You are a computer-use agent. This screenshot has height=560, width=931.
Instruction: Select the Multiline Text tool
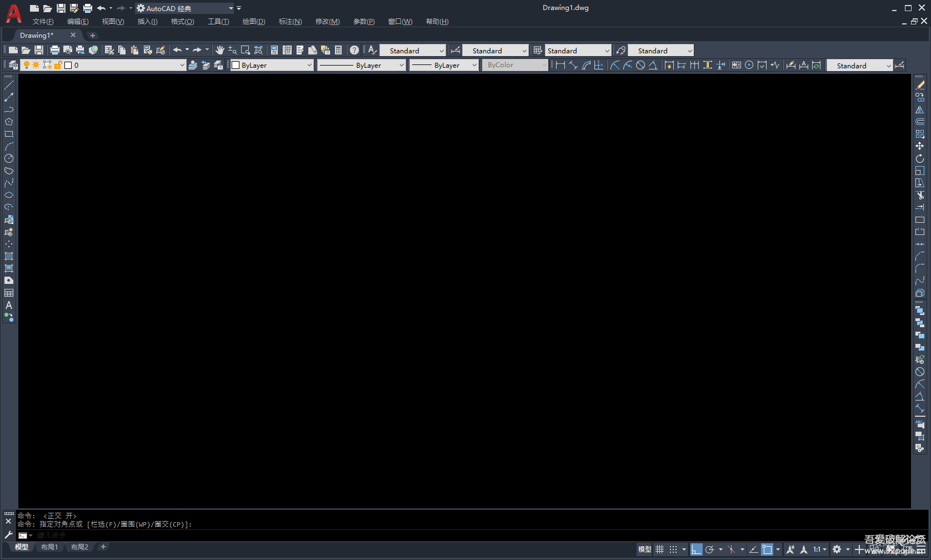[9, 305]
